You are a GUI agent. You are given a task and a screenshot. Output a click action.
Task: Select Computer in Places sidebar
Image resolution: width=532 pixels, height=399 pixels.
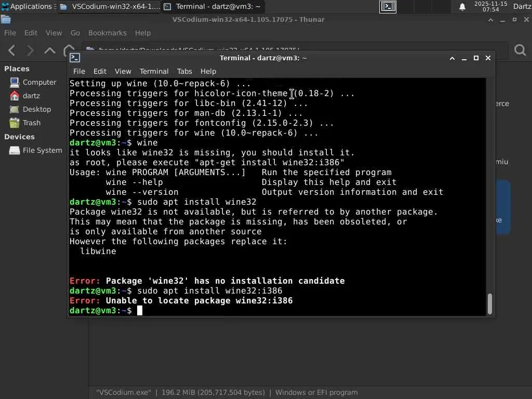coord(33,82)
